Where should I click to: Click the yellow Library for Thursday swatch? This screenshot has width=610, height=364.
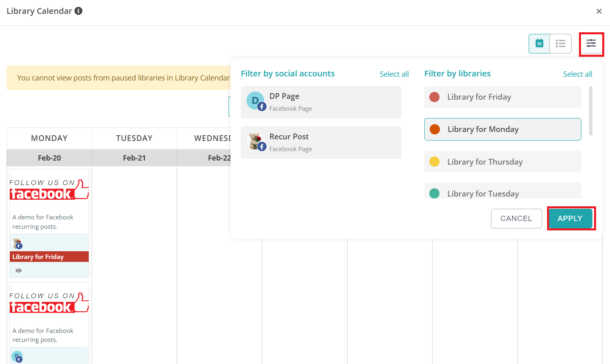tap(435, 162)
